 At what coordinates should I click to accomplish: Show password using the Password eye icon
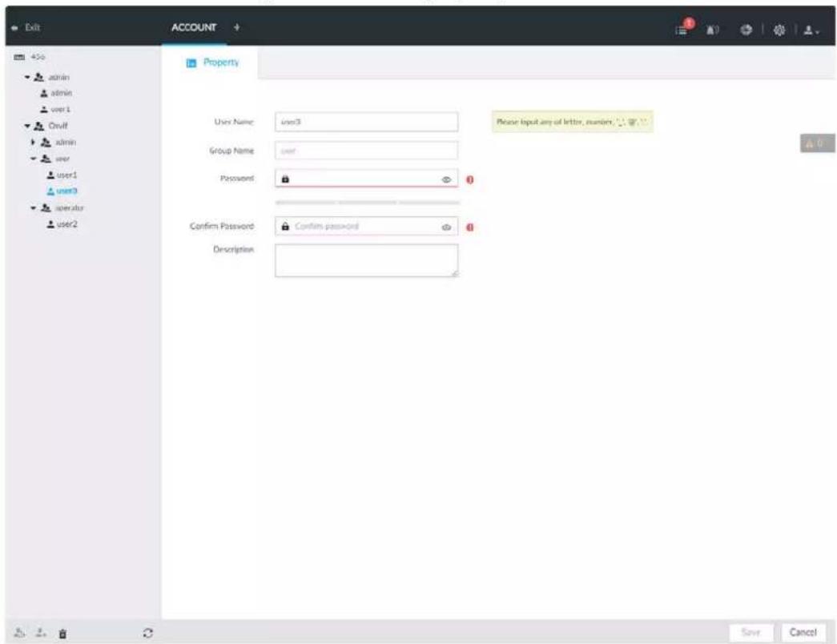point(446,180)
